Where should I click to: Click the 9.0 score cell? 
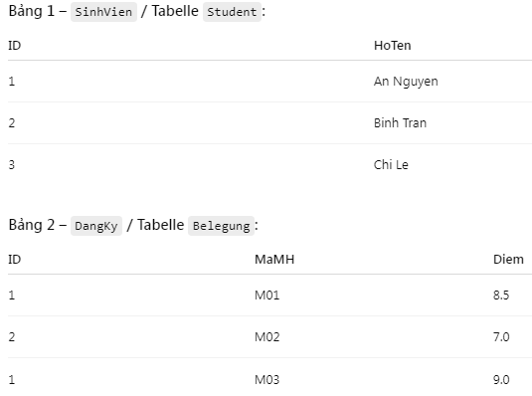tap(501, 379)
